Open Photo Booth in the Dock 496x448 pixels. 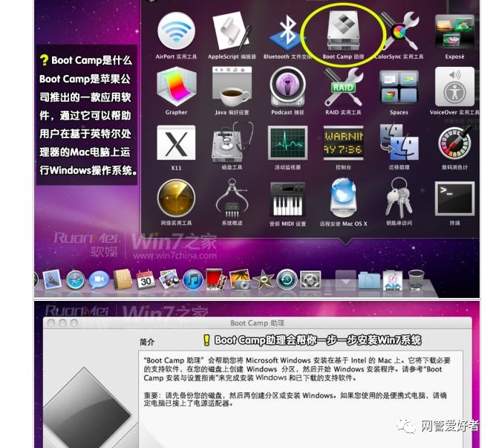coord(216,279)
